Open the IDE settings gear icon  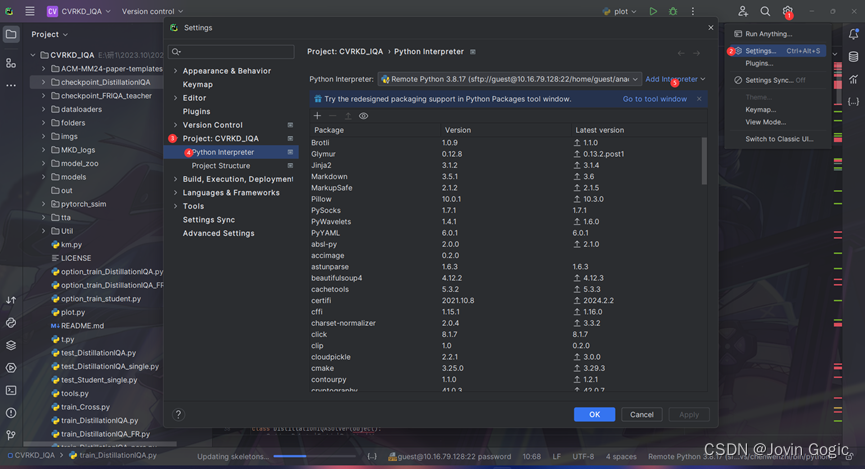pos(787,10)
